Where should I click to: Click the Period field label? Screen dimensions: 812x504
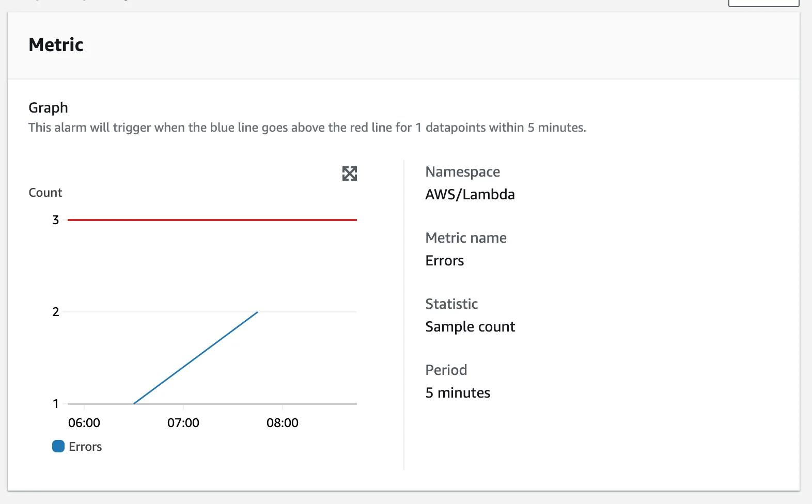(446, 370)
